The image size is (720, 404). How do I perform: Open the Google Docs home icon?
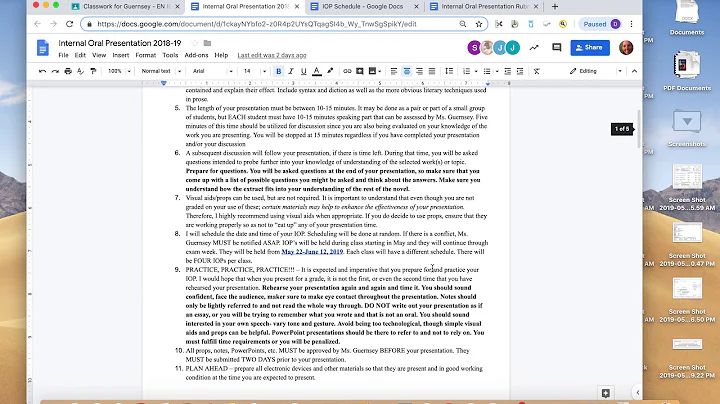[43, 48]
